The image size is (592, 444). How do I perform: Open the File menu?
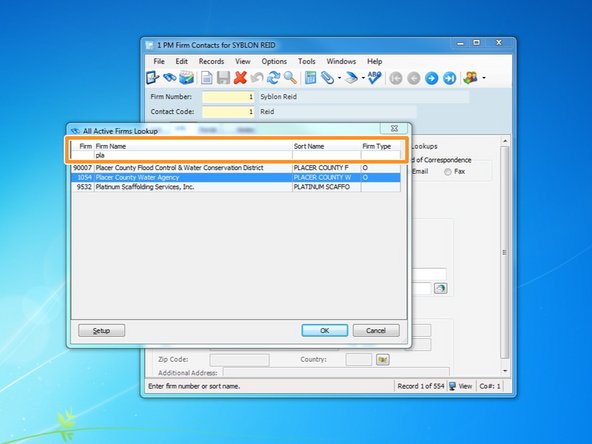point(159,61)
